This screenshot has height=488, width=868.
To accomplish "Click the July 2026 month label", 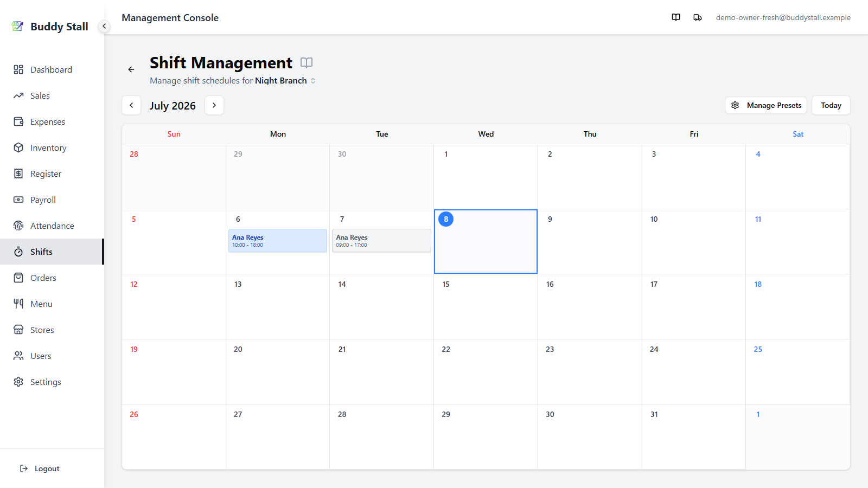I will coord(173,106).
